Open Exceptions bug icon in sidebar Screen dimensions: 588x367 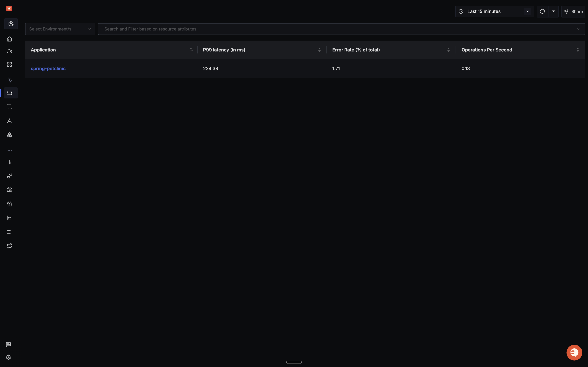[x=10, y=190]
